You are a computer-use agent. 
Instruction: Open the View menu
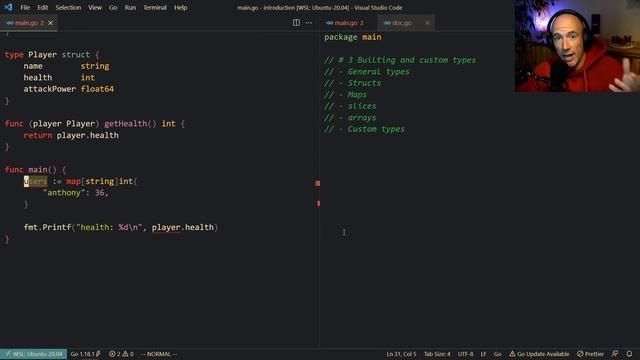point(95,7)
